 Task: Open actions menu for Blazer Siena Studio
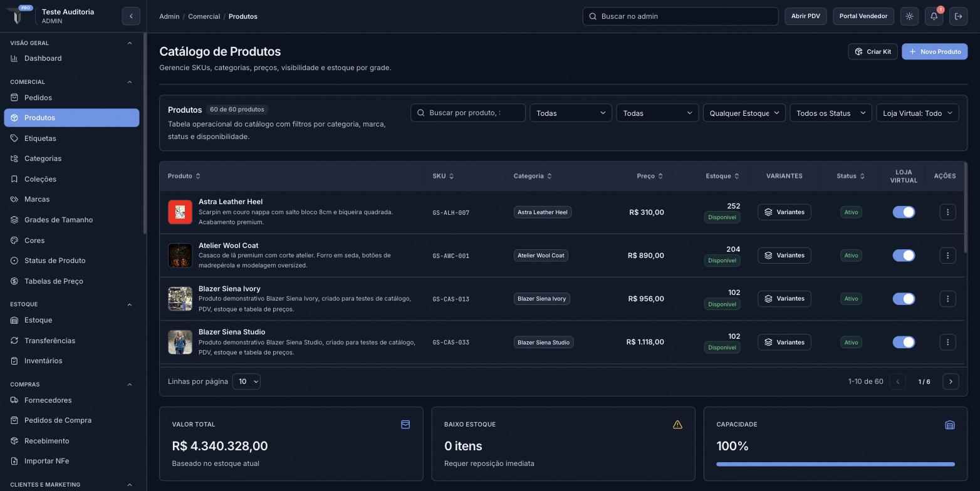pyautogui.click(x=947, y=342)
